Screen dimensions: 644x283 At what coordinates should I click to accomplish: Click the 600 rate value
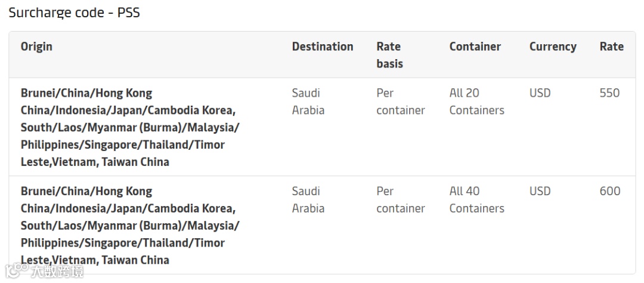pos(609,191)
